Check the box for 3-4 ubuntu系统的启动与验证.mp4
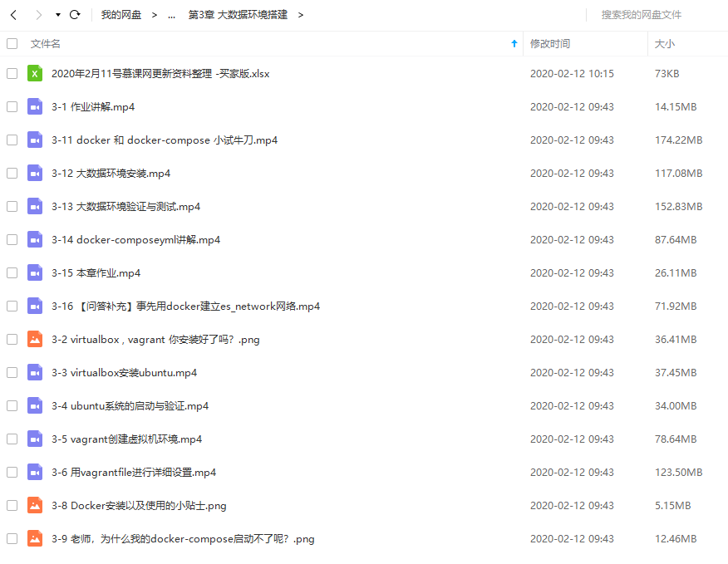 [x=12, y=405]
